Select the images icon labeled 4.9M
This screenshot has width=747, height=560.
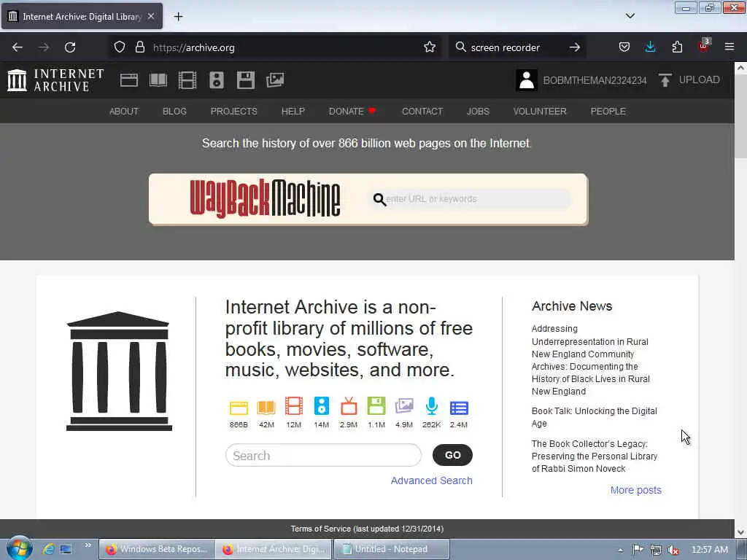coord(404,406)
